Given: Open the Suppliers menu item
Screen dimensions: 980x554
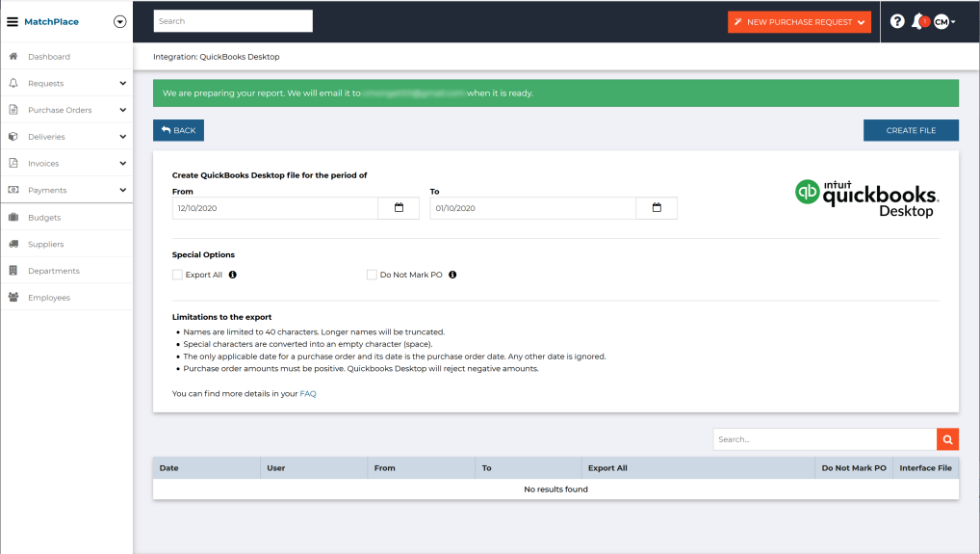Looking at the screenshot, I should point(66,244).
